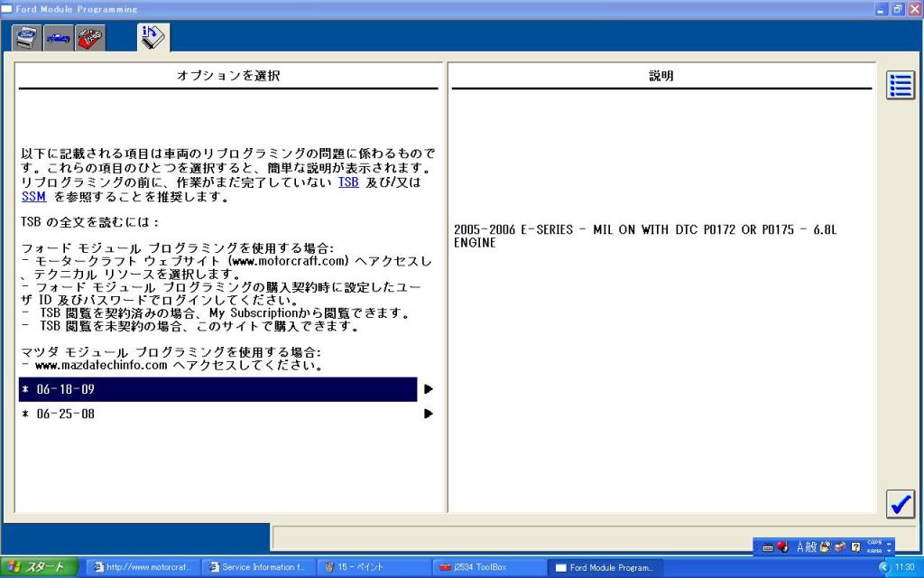The width and height of the screenshot is (924, 578).
Task: Click Ford Module Program taskbar button
Action: click(x=605, y=567)
